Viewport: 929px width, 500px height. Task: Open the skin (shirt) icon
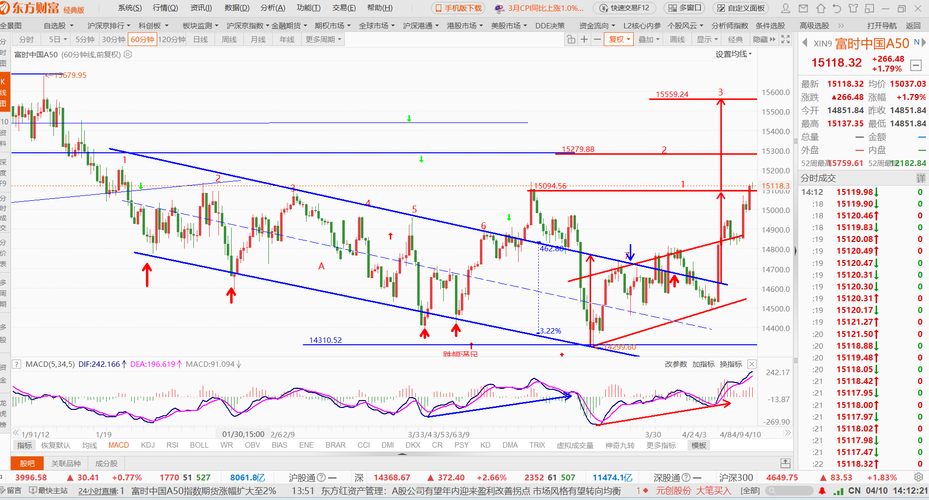pos(853,8)
